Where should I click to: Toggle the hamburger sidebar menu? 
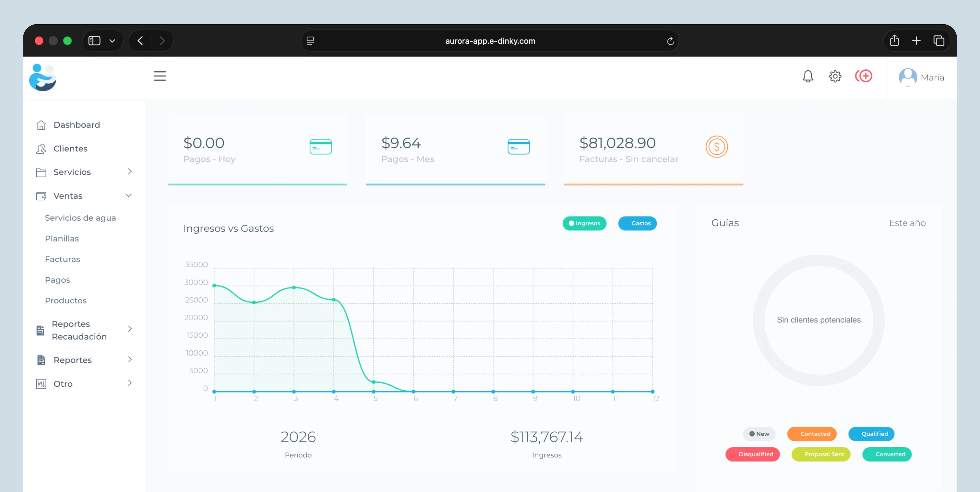pyautogui.click(x=160, y=76)
